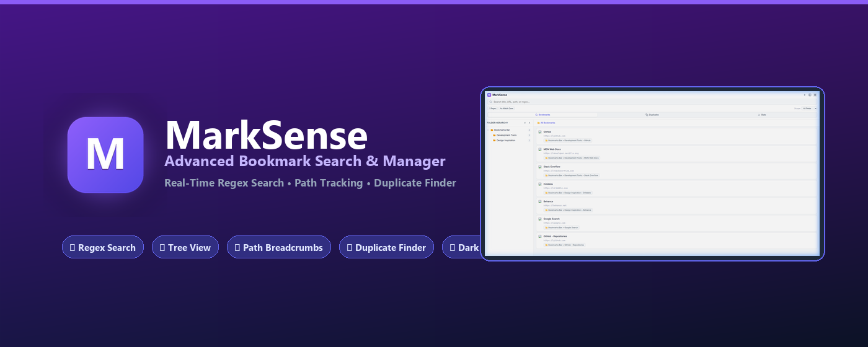Viewport: 868px width, 347px height.
Task: Click Dribbble's path breadcrumb chip
Action: [x=569, y=193]
